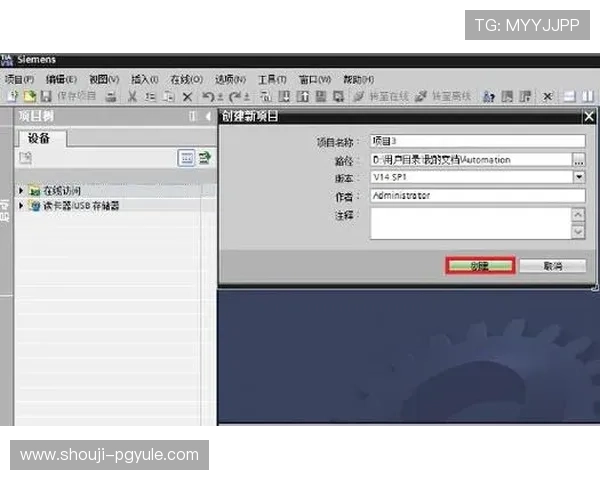Collapse the 项目树 panel with left arrow
600x480 pixels.
208,116
